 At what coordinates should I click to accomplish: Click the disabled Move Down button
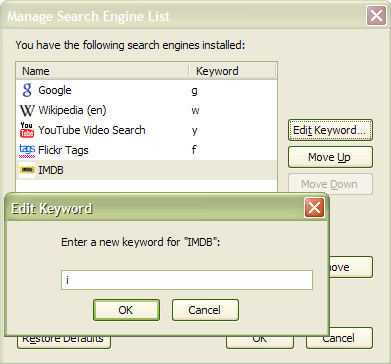tap(330, 184)
